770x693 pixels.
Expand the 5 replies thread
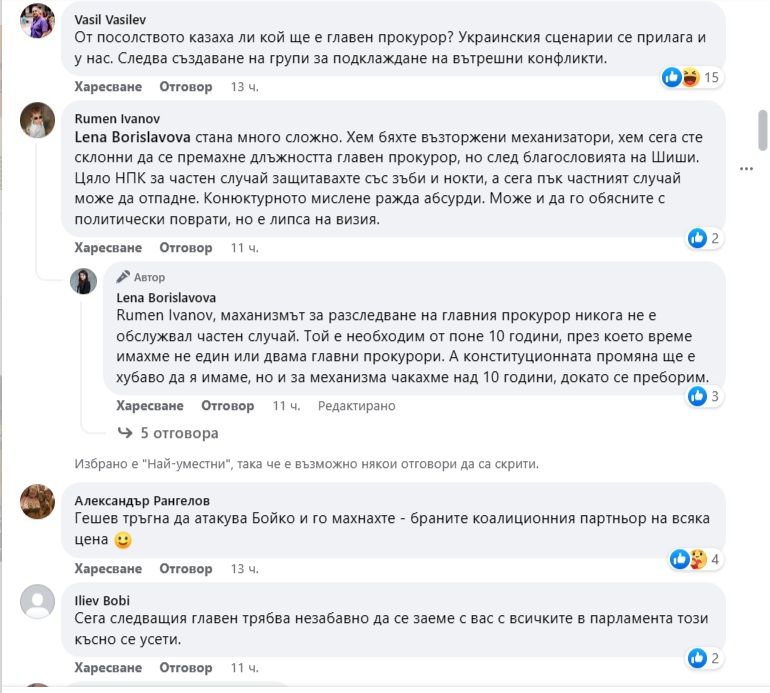(x=168, y=433)
